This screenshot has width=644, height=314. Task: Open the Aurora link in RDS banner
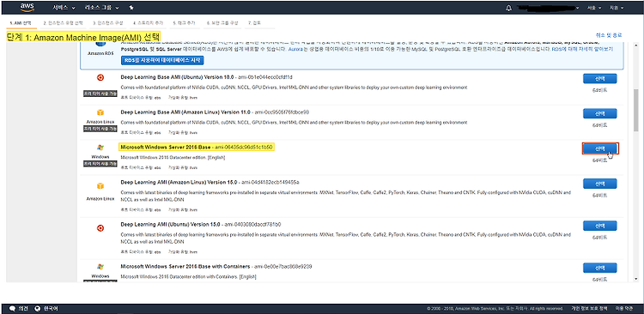295,49
